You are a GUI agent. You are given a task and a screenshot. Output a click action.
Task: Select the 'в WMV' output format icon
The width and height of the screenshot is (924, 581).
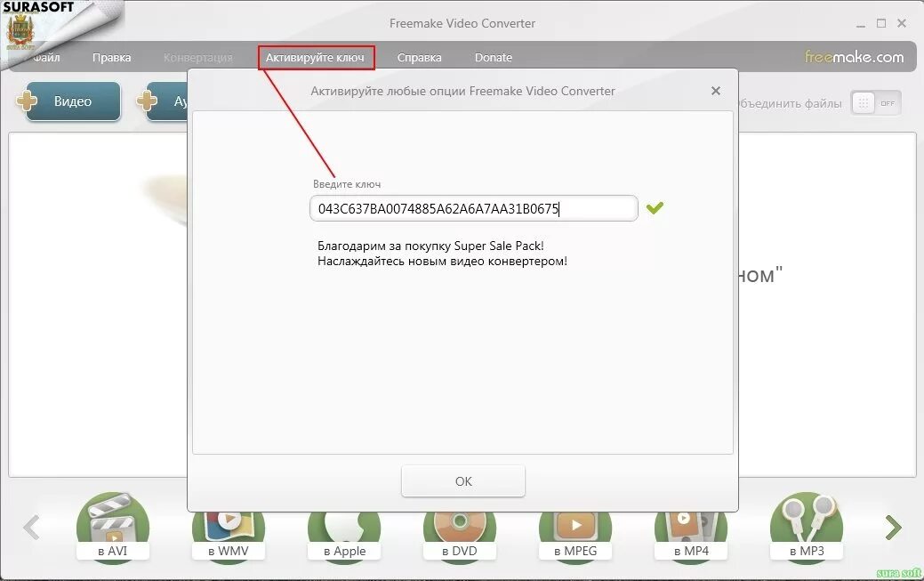(x=228, y=538)
